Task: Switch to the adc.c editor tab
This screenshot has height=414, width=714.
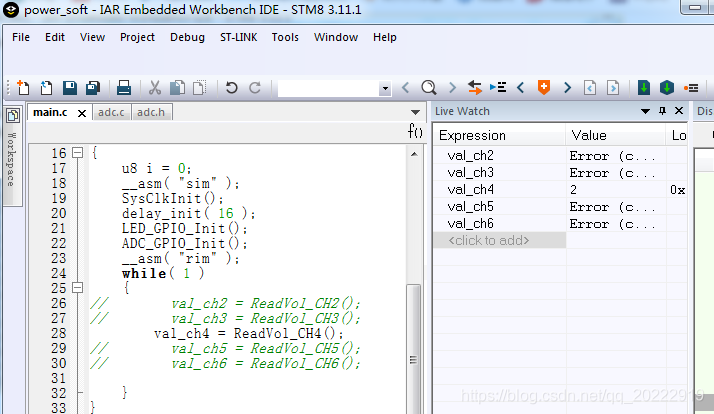Action: tap(111, 112)
